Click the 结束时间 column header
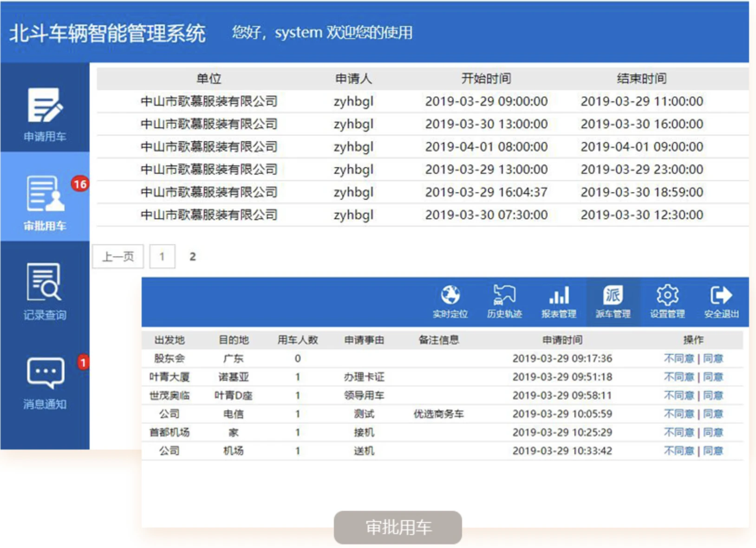756x548 pixels. tap(642, 78)
